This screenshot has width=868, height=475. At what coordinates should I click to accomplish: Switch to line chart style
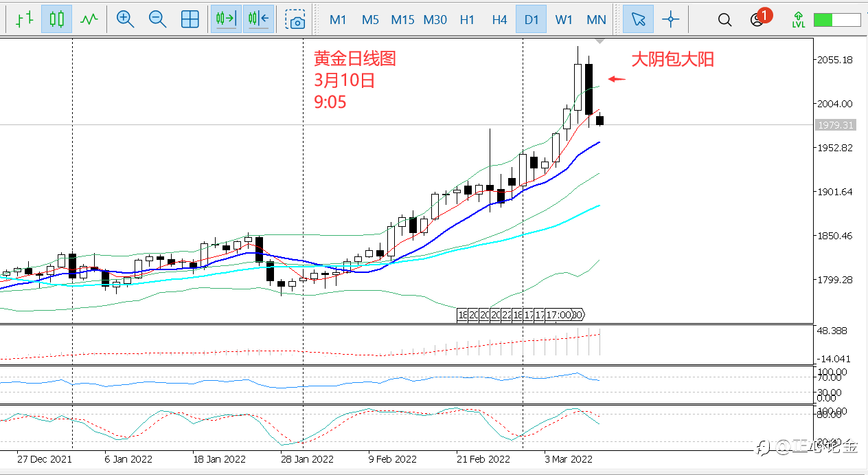[x=89, y=19]
